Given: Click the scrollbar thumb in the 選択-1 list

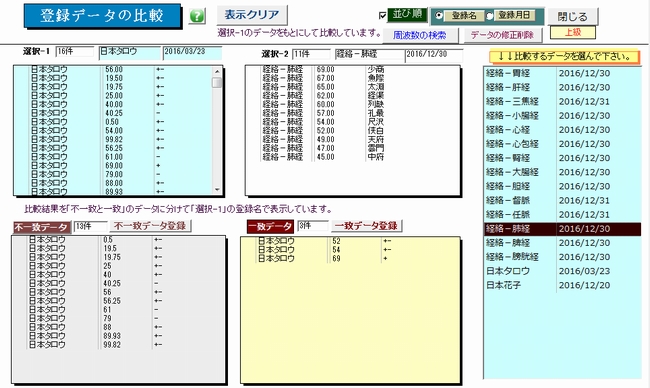Looking at the screenshot, I should tap(217, 82).
